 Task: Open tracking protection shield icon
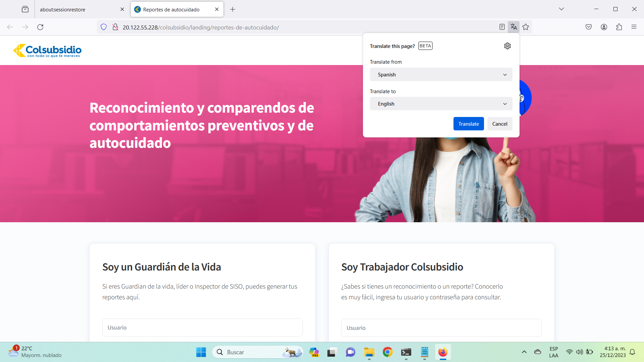tap(104, 27)
